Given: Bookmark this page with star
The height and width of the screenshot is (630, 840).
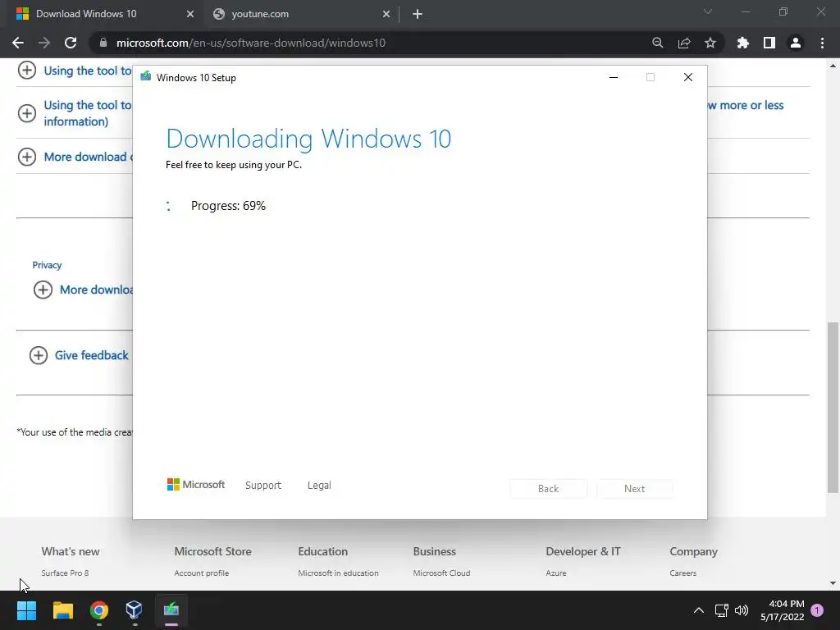Looking at the screenshot, I should point(710,43).
